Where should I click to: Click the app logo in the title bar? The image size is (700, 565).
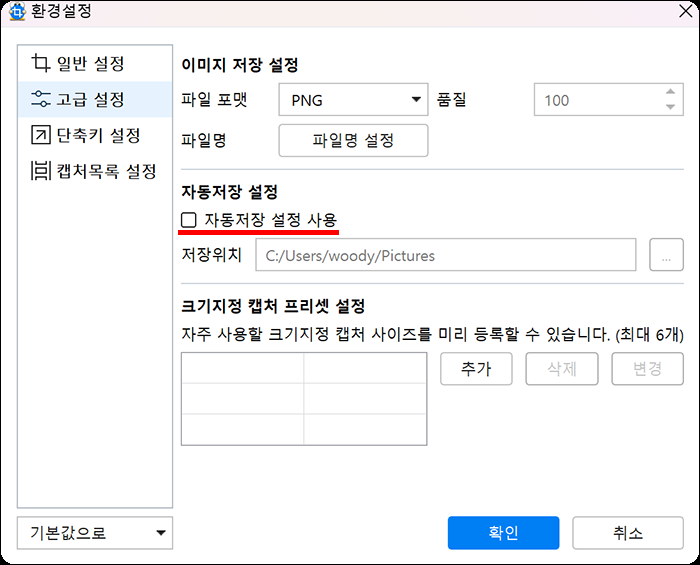(x=17, y=12)
